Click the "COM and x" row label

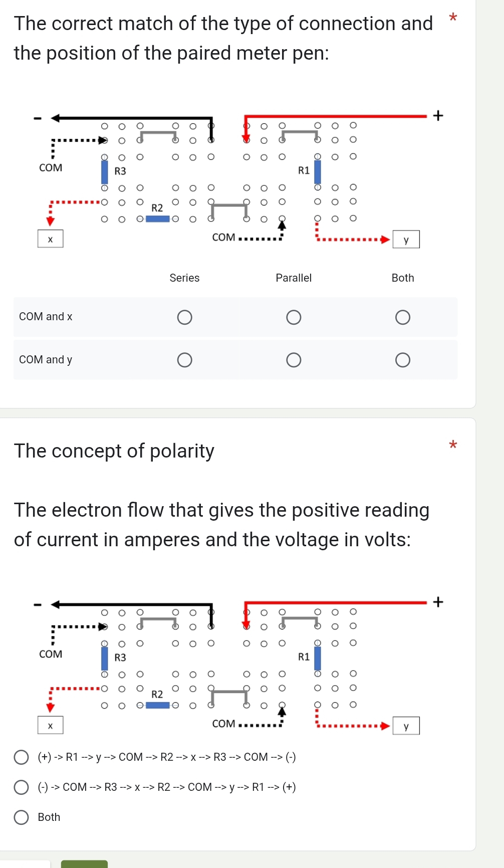46,317
